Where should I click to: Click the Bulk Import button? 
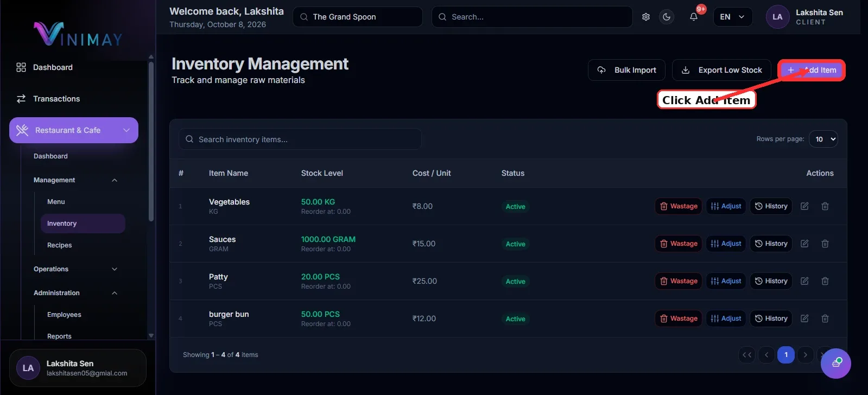point(626,70)
